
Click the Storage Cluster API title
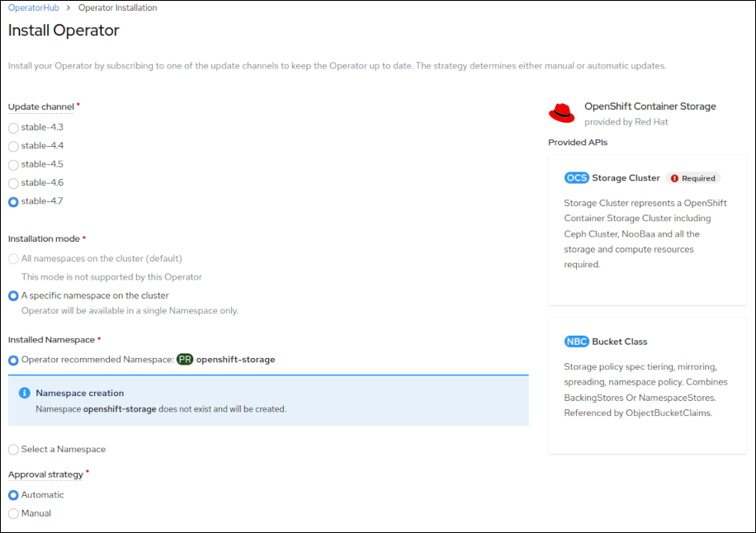pos(626,178)
